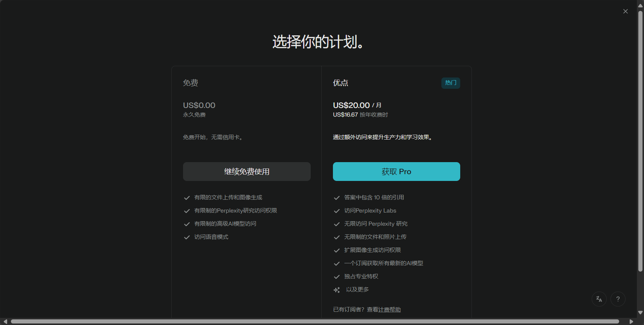Click checkmark next to 有限制的Perplexity研究访问权限
Image resolution: width=644 pixels, height=325 pixels.
pyautogui.click(x=186, y=211)
